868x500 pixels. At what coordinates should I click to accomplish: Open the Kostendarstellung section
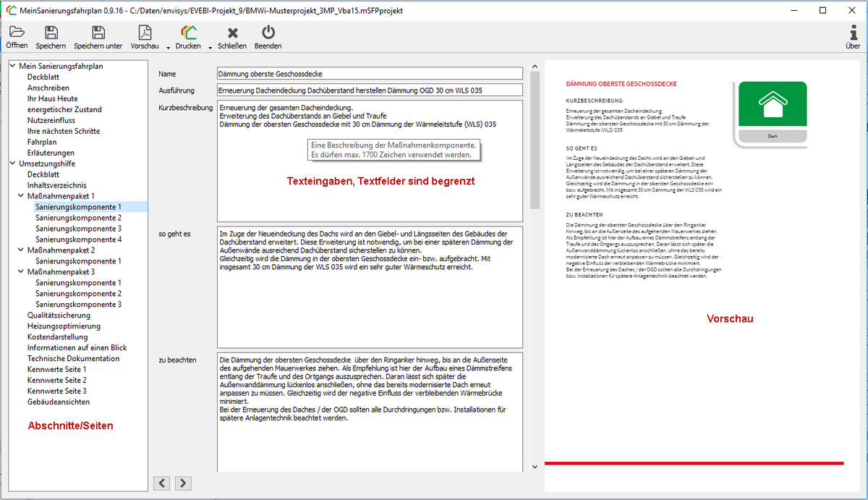coord(57,337)
